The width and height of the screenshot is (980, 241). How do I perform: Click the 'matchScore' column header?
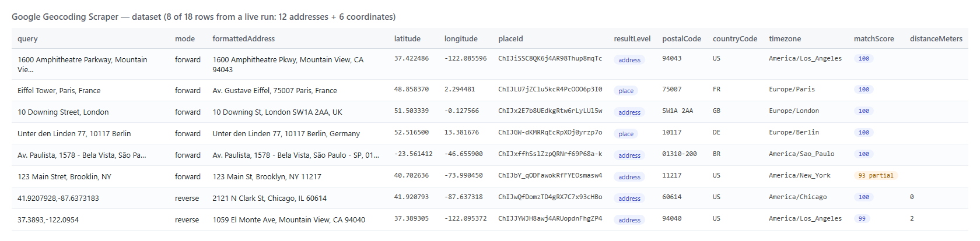(874, 39)
